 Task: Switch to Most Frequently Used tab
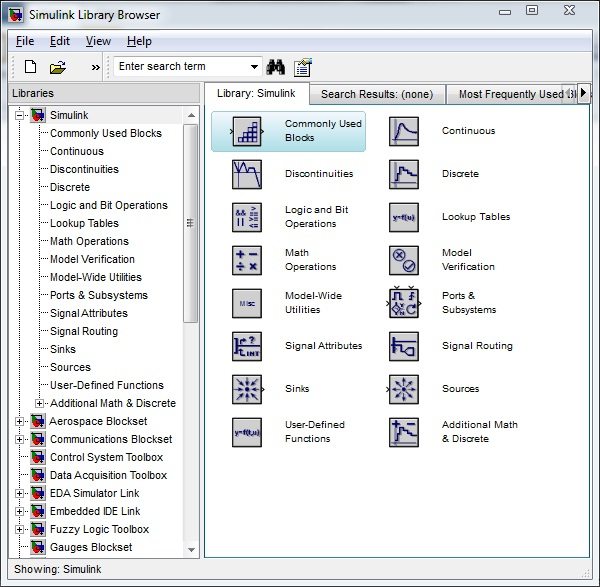[x=510, y=94]
